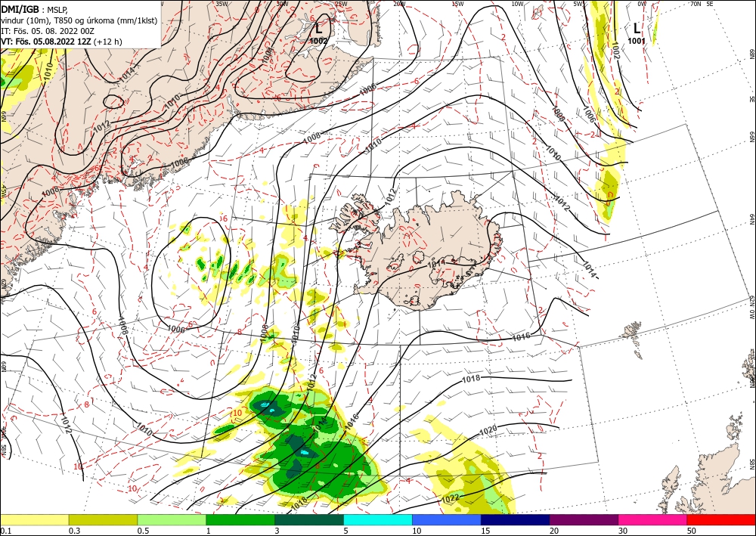This screenshot has height=536, width=756.
Task: Pick the cyan 5–10 legend swatch
Action: tap(378, 519)
